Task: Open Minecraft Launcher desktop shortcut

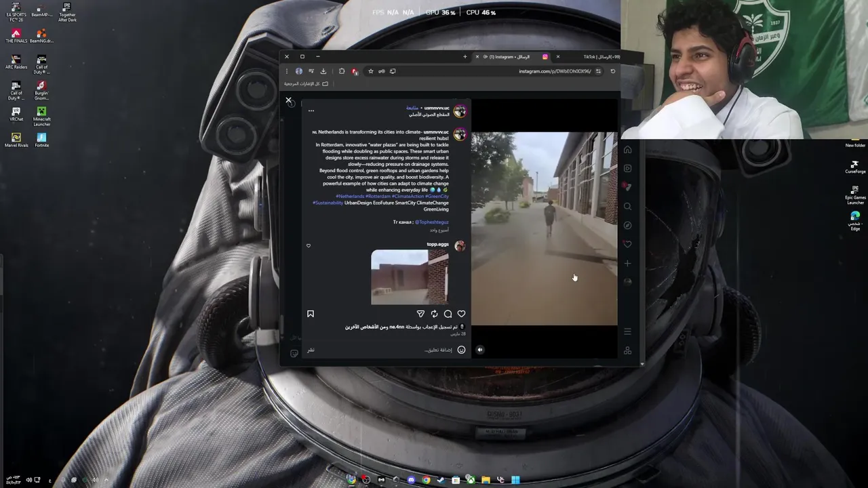Action: click(x=42, y=117)
